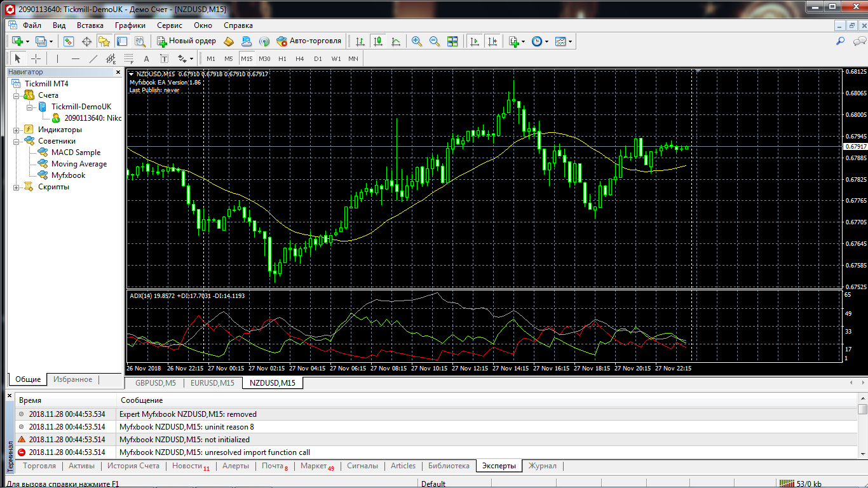Viewport: 868px width, 488px height.
Task: Click the zoom in magnifier icon
Action: click(417, 41)
